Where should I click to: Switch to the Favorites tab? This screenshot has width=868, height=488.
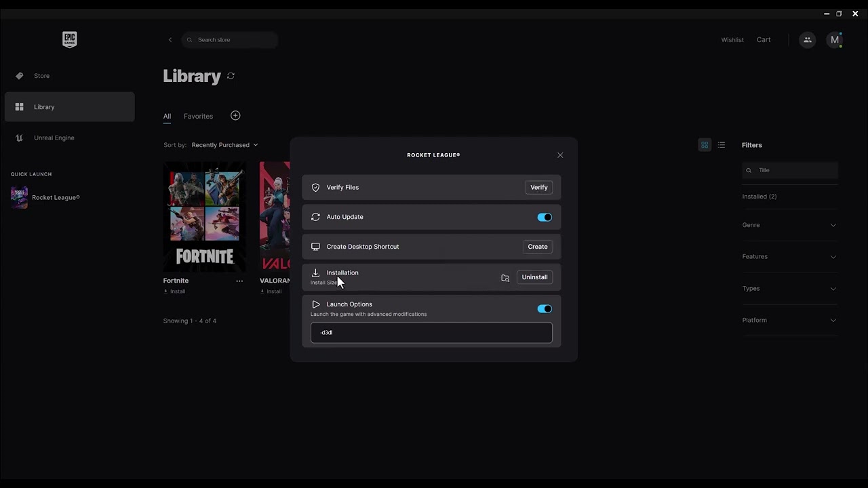click(198, 117)
